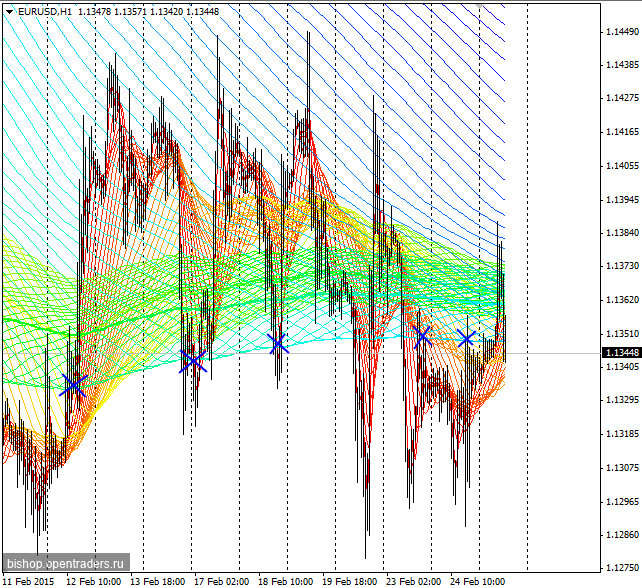Select the blue X marker near 12 Feb 10:00
The width and height of the screenshot is (642, 588).
(73, 385)
